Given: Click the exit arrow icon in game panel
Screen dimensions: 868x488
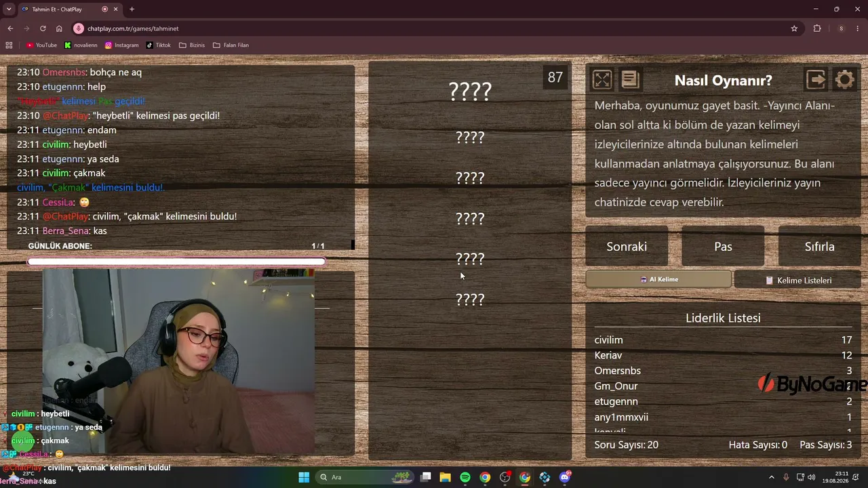Looking at the screenshot, I should point(816,80).
